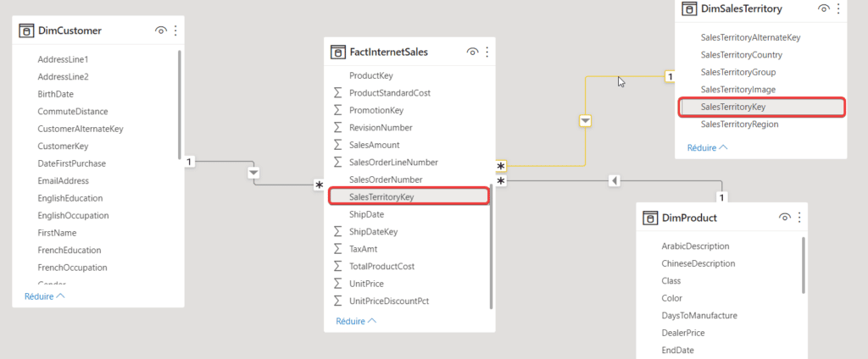Click the DimSalesTerritory table icon
The image size is (868, 359).
688,8
